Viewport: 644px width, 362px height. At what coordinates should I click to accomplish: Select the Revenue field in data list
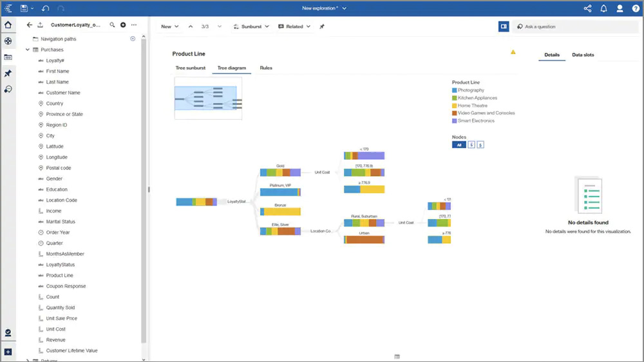56,339
